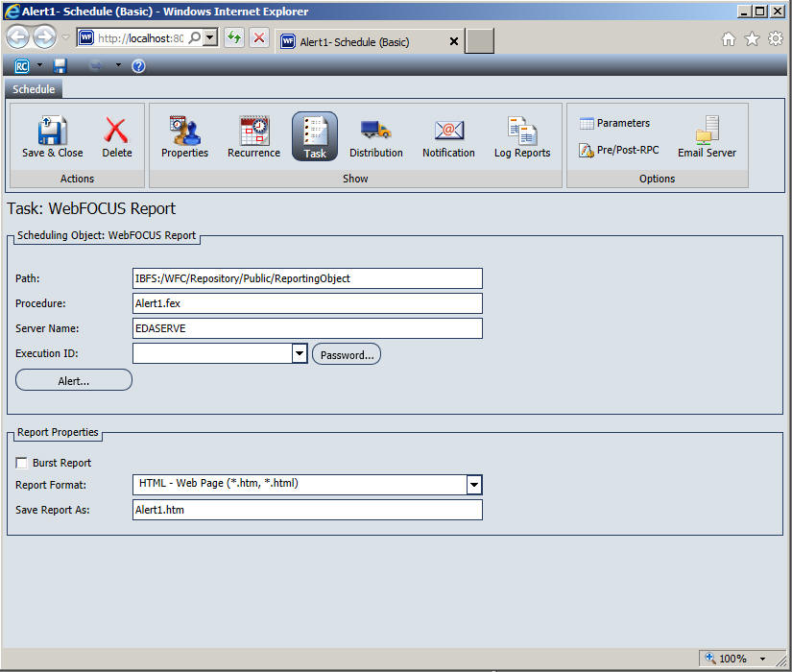Click the Procedure input field
This screenshot has width=792, height=672.
[x=307, y=303]
